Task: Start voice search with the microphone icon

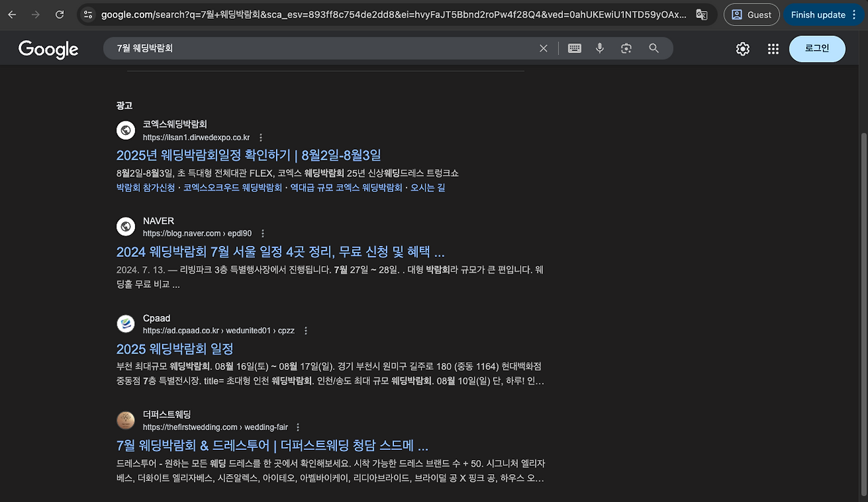Action: pyautogui.click(x=599, y=48)
